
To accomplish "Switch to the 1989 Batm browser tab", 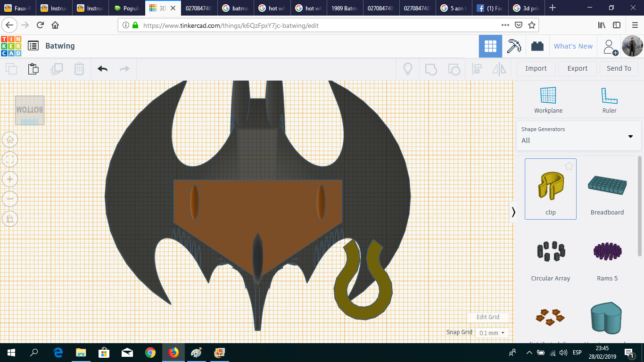I will [x=345, y=8].
